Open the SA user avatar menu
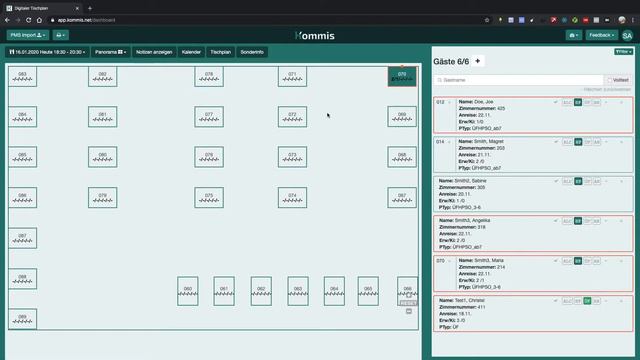The width and height of the screenshot is (640, 360). (627, 36)
